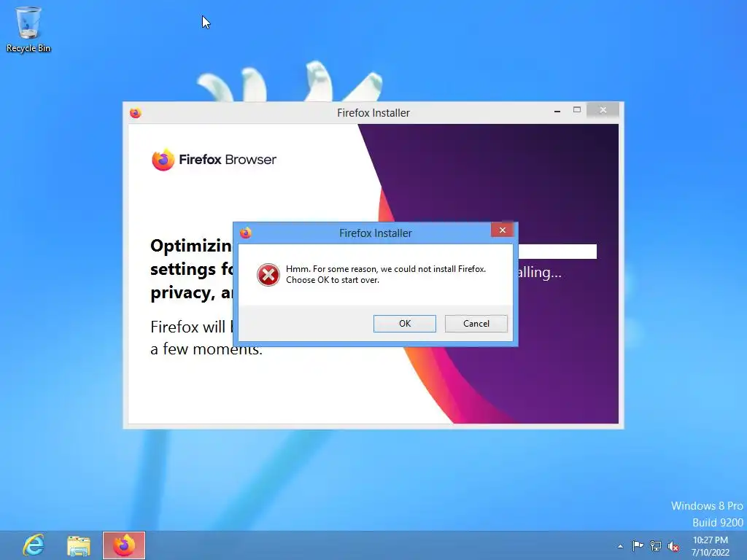Close the Firefox Installer error dialog
The width and height of the screenshot is (747, 560).
tap(502, 230)
